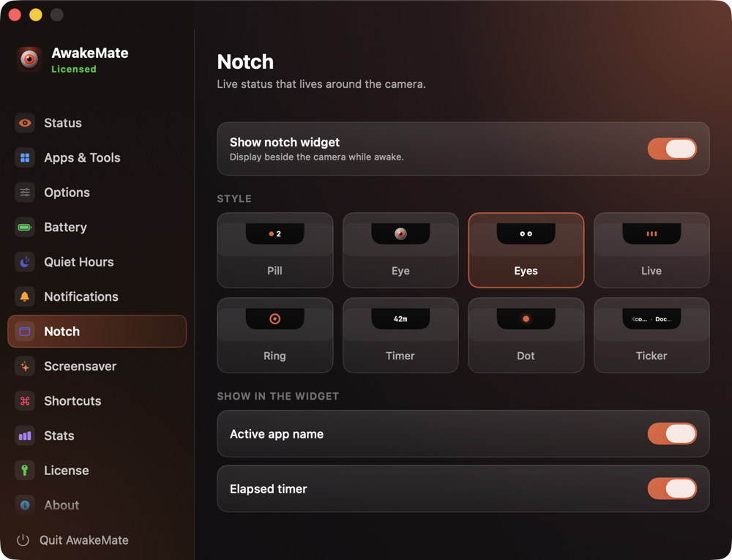
Task: Click the Apps & Tools grid icon
Action: (x=25, y=157)
